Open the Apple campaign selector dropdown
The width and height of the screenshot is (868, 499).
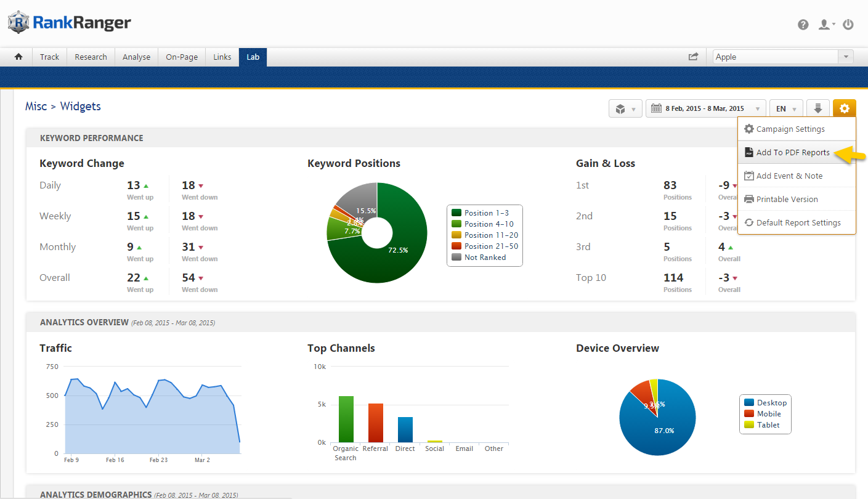pos(782,57)
